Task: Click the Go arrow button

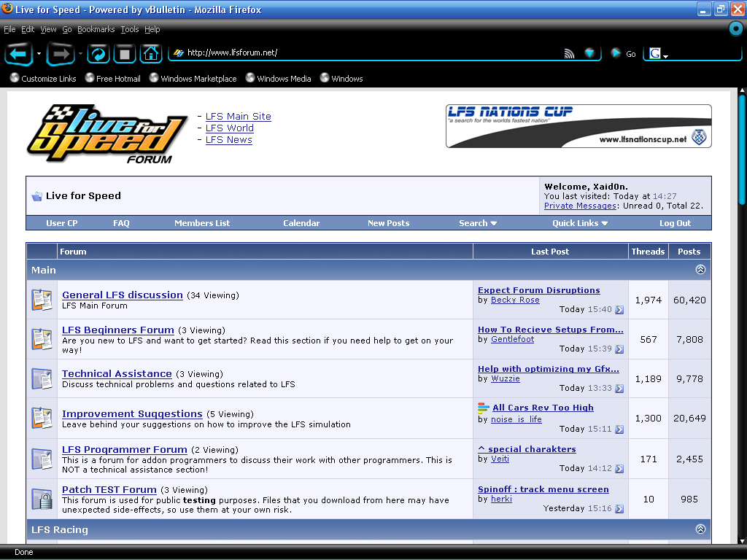Action: (x=616, y=52)
